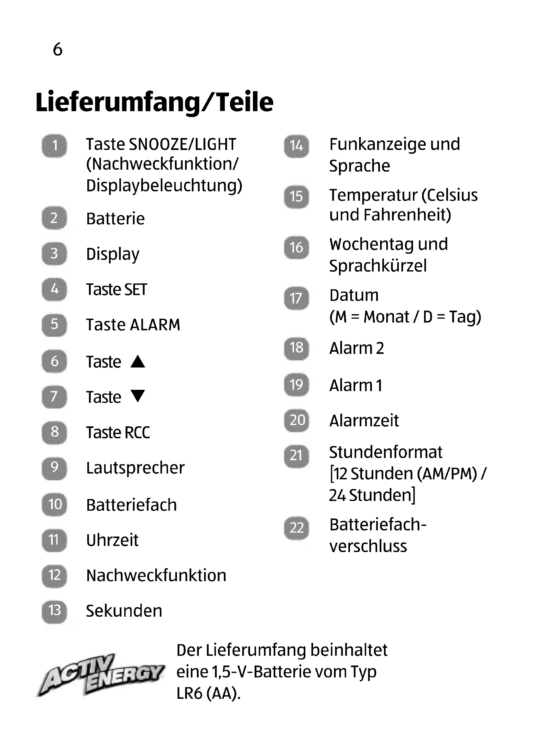This screenshot has width=535, height=756.
Task: Click the Temperatur (Celsius und Fahrenheit) text
Action: coord(403,205)
